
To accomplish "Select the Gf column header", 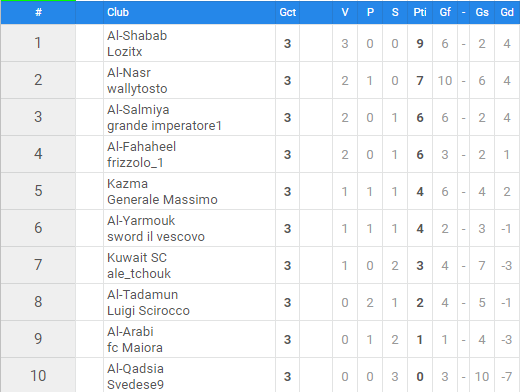I will [x=445, y=12].
